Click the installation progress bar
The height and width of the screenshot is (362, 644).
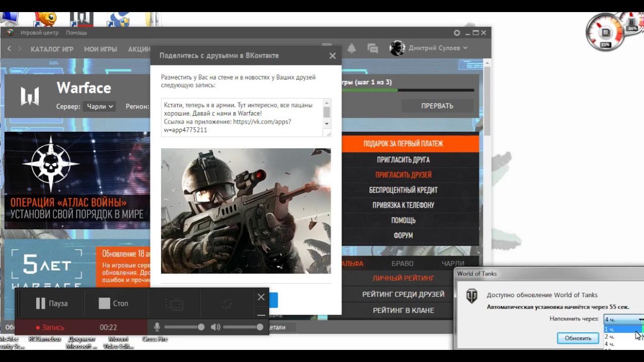click(x=408, y=90)
